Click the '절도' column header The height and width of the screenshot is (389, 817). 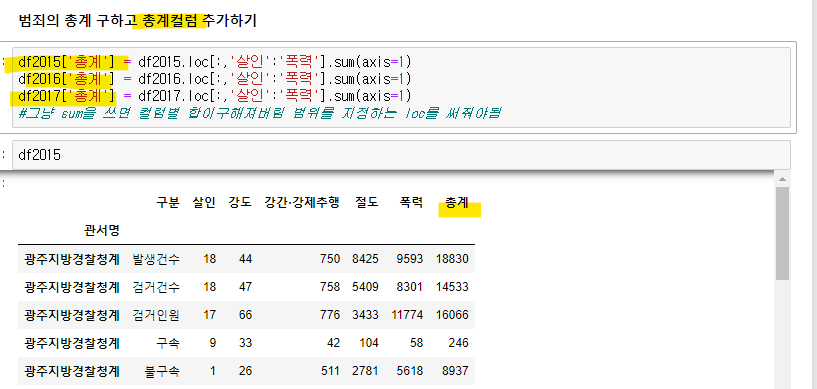tap(367, 203)
